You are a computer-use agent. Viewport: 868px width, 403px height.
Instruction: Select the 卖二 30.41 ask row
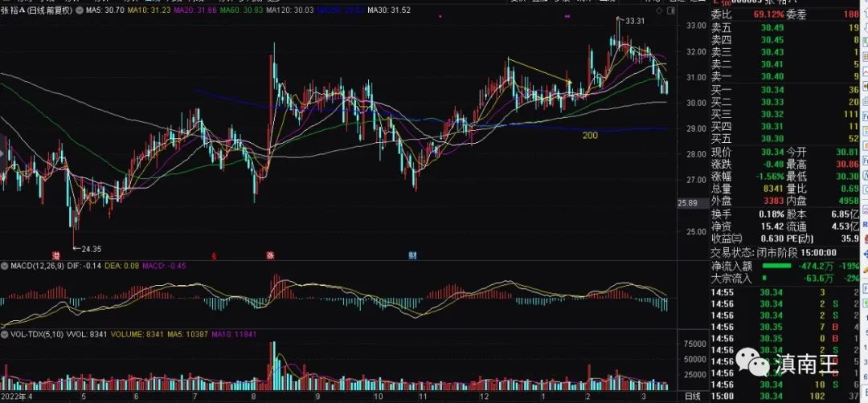point(785,65)
